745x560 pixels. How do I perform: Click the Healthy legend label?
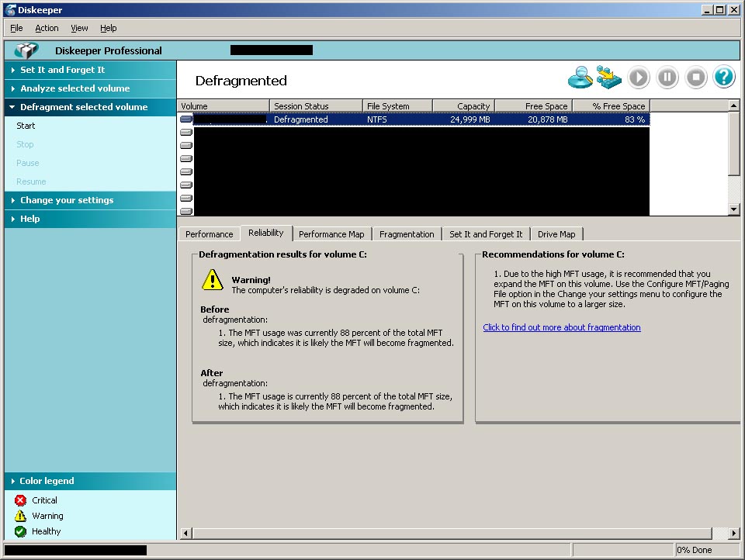[x=46, y=531]
